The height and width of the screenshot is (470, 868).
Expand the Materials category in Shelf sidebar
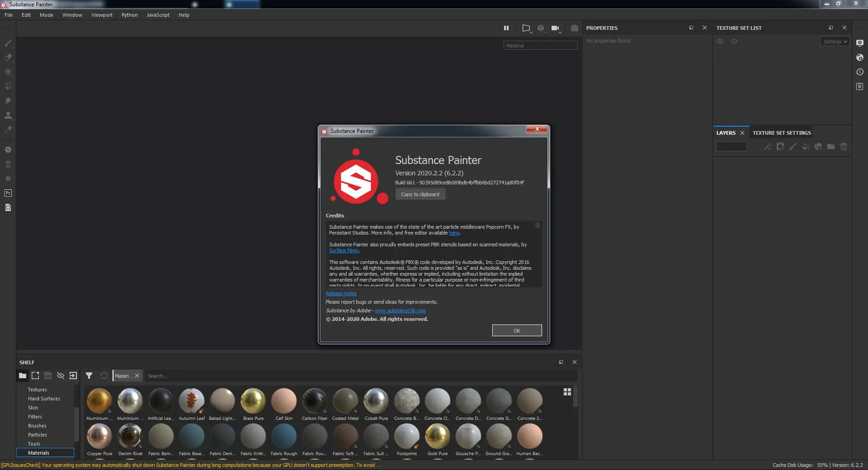click(x=39, y=452)
